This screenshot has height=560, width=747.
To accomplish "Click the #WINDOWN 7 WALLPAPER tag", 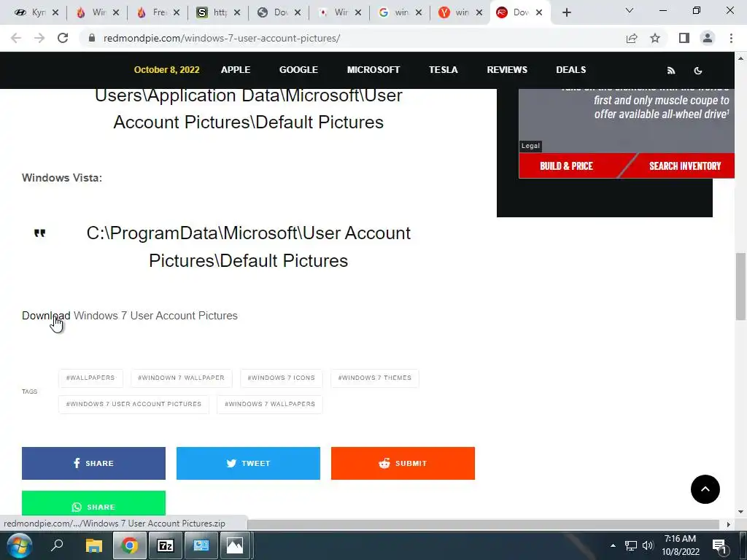I will (181, 378).
